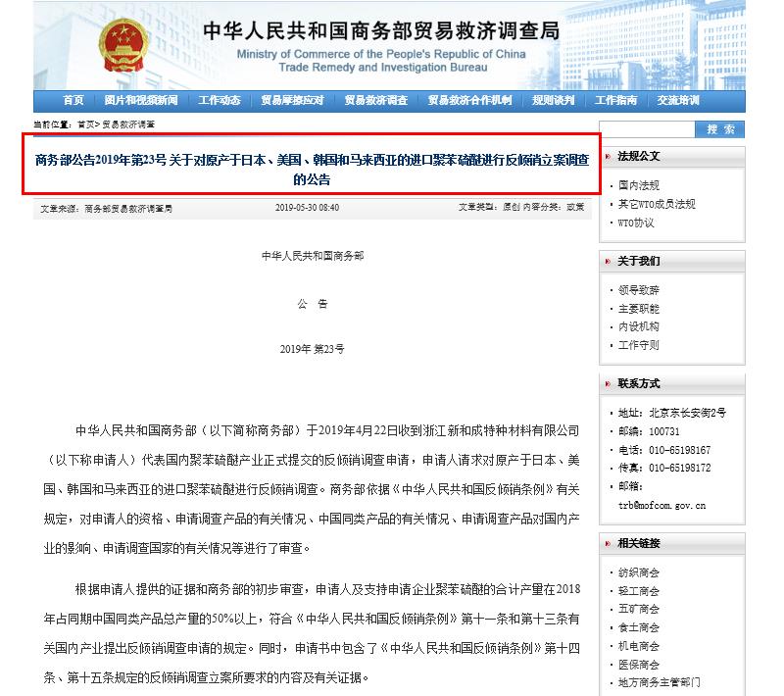Click the centered 中华人民共和国商务部 heading in article
Image resolution: width=784 pixels, height=696 pixels.
[313, 256]
